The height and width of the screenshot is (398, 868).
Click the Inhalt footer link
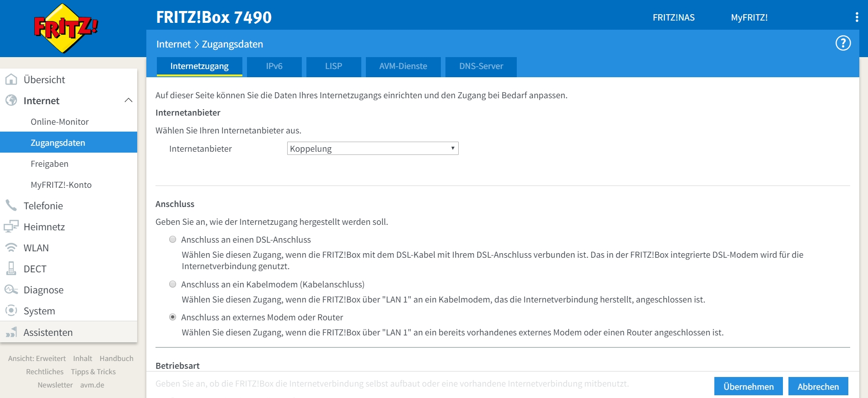(82, 359)
